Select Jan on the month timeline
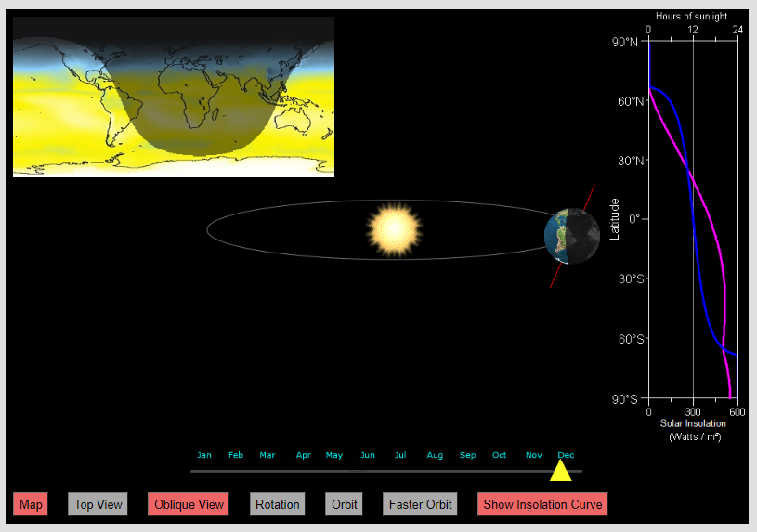 click(204, 455)
